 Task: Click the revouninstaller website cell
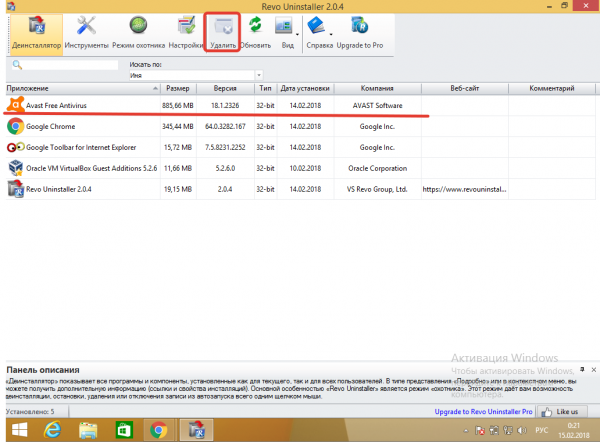[464, 189]
